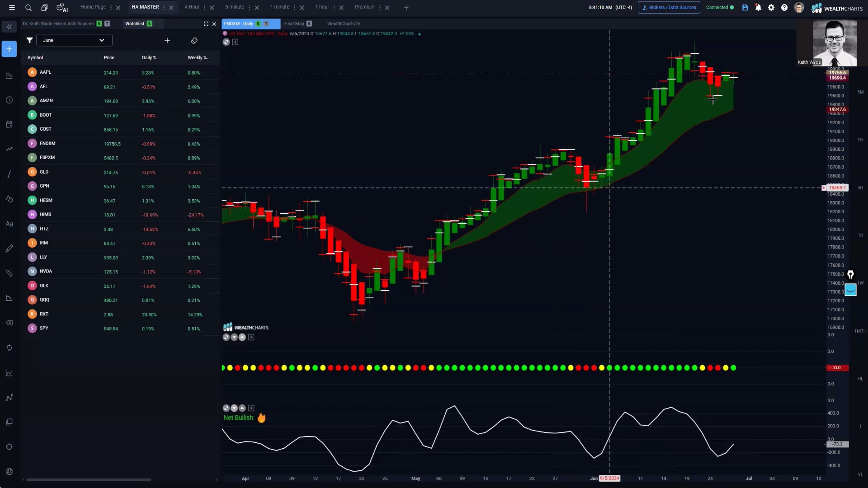Image resolution: width=868 pixels, height=488 pixels.
Task: Select the text annotation tool (Aa)
Action: pyautogui.click(x=9, y=224)
